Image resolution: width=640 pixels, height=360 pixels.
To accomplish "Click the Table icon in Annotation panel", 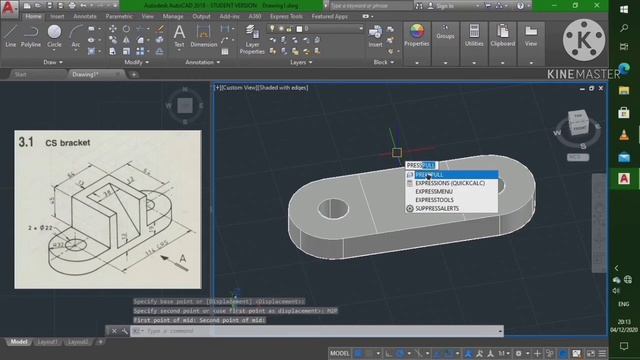I will [225, 51].
